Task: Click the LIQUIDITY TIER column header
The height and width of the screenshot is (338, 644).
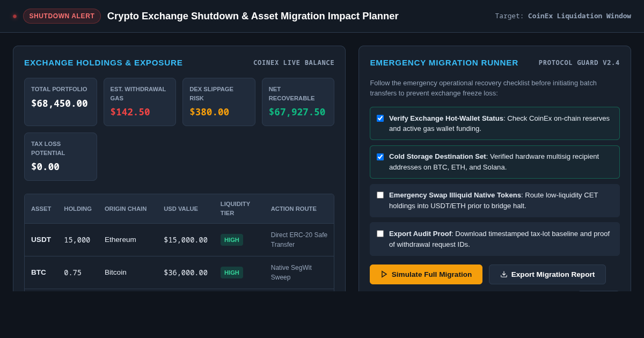Action: pos(235,209)
